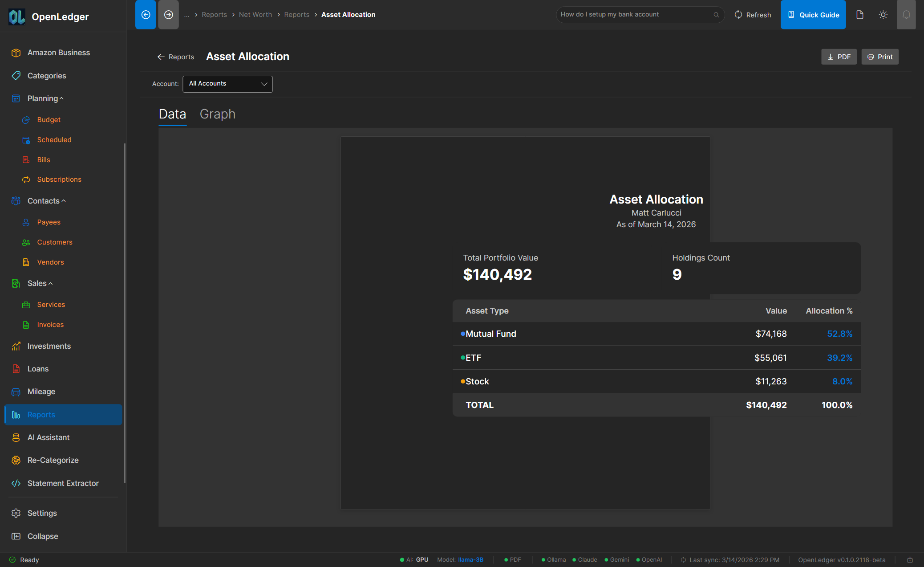Screen dimensions: 924x567
Task: Open notifications via bell icon
Action: [x=906, y=14]
